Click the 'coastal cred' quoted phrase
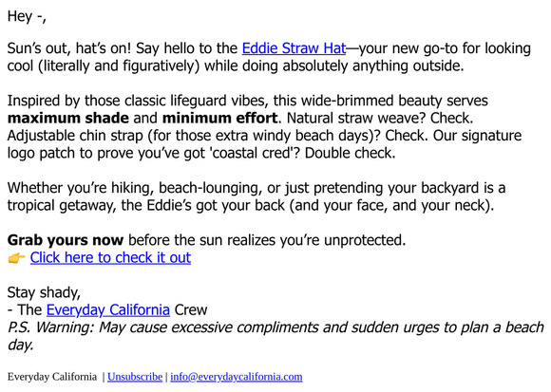 tap(251, 153)
